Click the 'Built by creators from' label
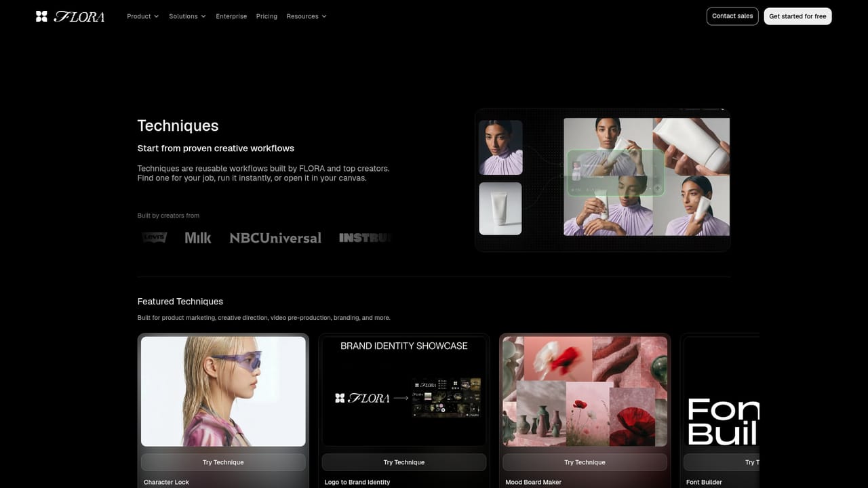868x488 pixels. pyautogui.click(x=168, y=216)
